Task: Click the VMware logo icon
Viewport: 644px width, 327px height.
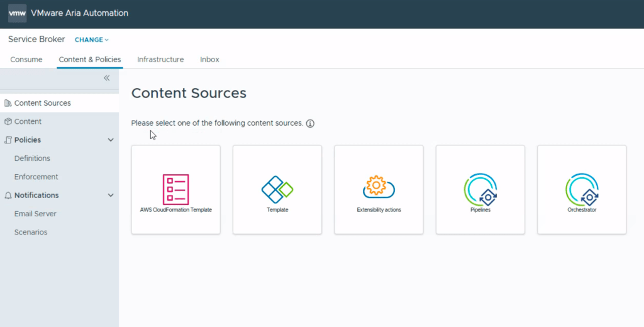Action: (x=17, y=13)
